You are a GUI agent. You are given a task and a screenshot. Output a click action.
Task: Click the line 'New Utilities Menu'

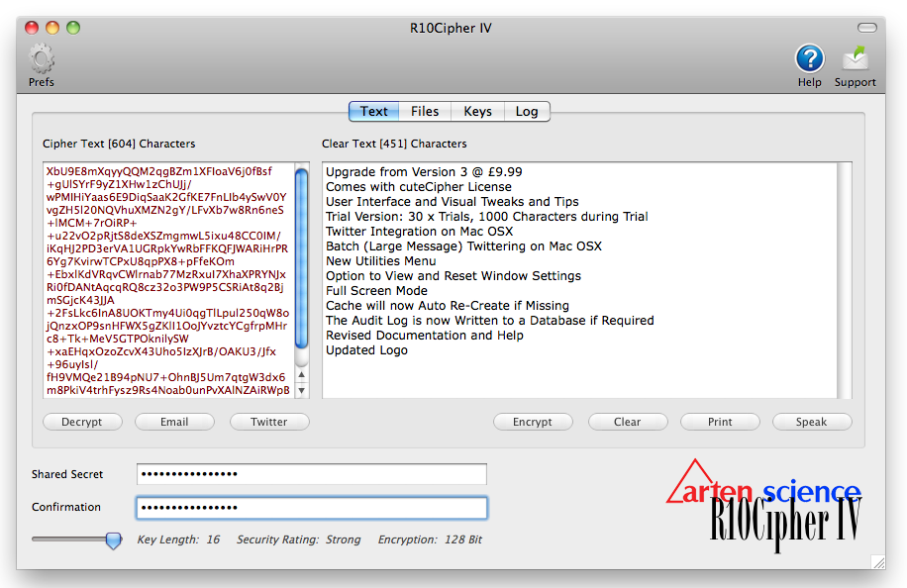pyautogui.click(x=380, y=260)
